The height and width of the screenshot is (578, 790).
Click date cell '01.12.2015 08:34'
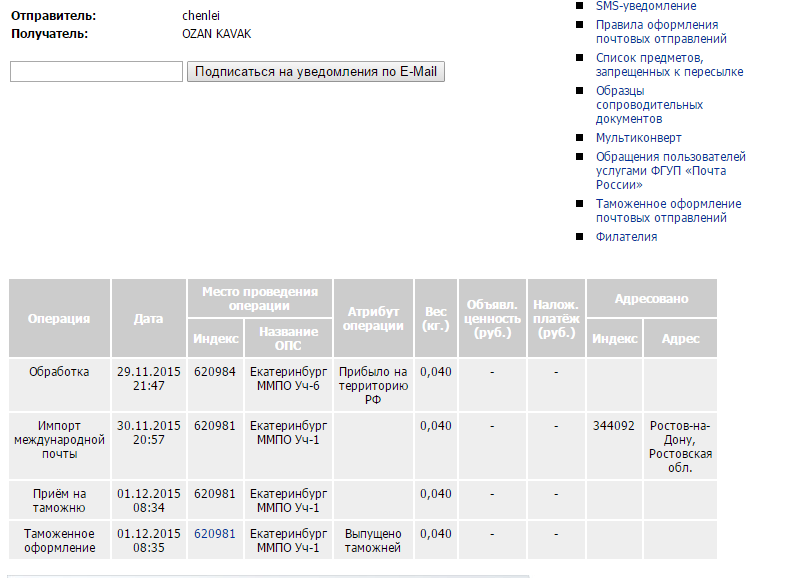[x=149, y=500]
